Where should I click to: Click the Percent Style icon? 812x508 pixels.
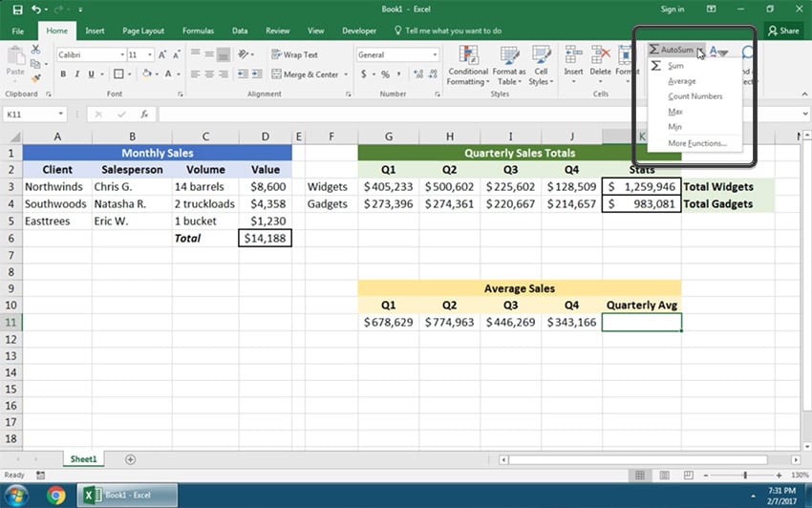385,74
